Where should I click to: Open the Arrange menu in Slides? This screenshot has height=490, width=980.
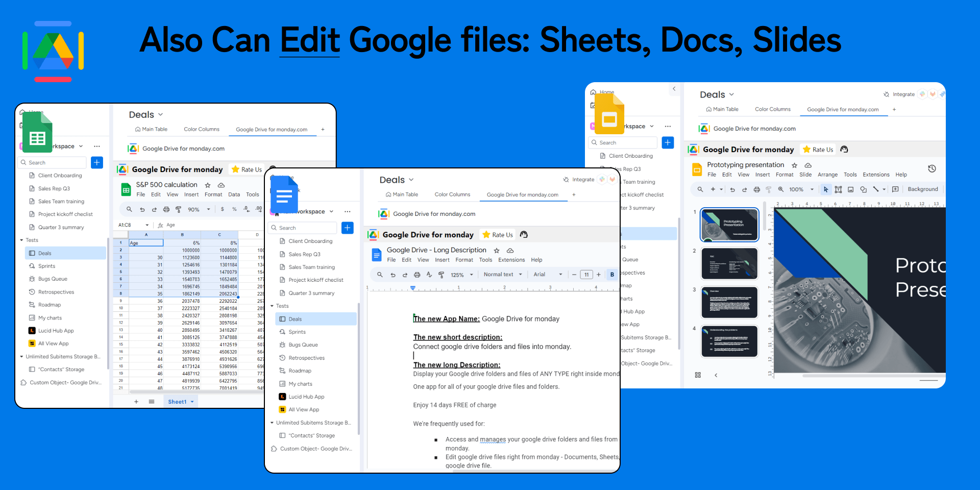(827, 175)
